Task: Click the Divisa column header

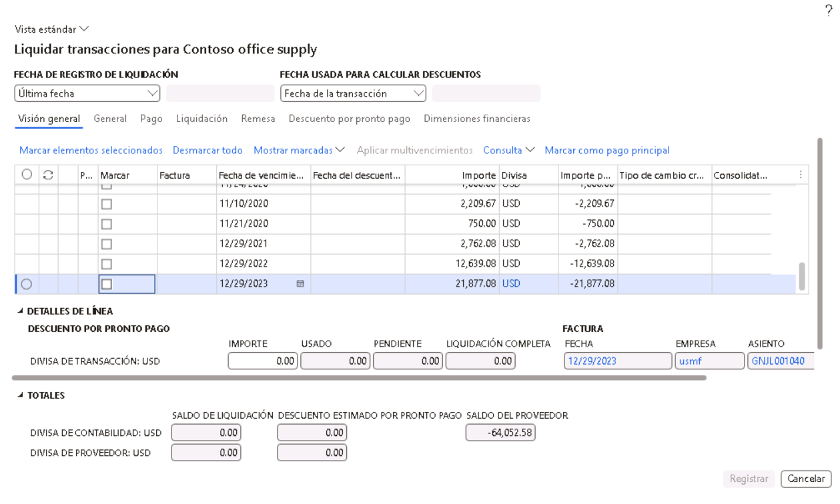Action: coord(528,175)
